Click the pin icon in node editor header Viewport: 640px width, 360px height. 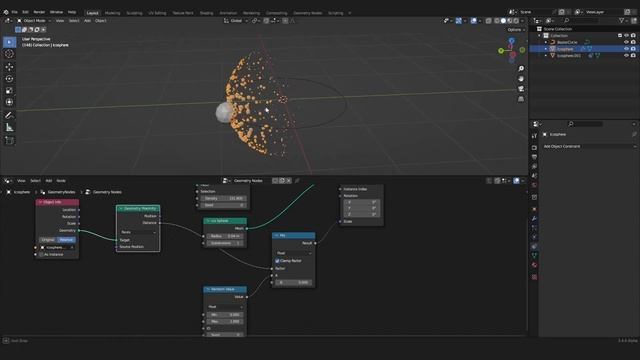pyautogui.click(x=297, y=180)
